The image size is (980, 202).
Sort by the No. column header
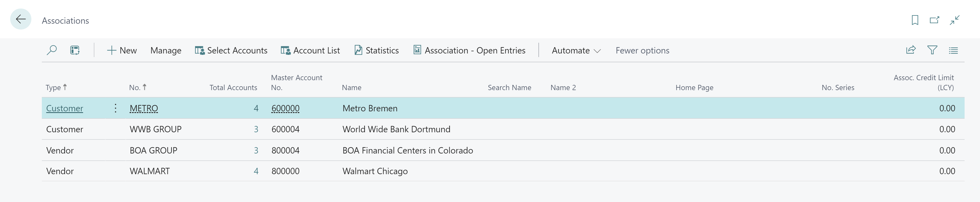click(x=138, y=87)
